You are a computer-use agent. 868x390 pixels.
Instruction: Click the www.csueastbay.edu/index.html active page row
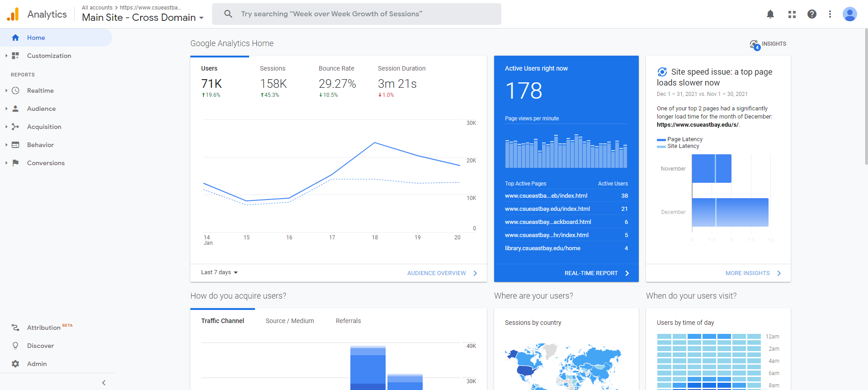[x=566, y=209]
